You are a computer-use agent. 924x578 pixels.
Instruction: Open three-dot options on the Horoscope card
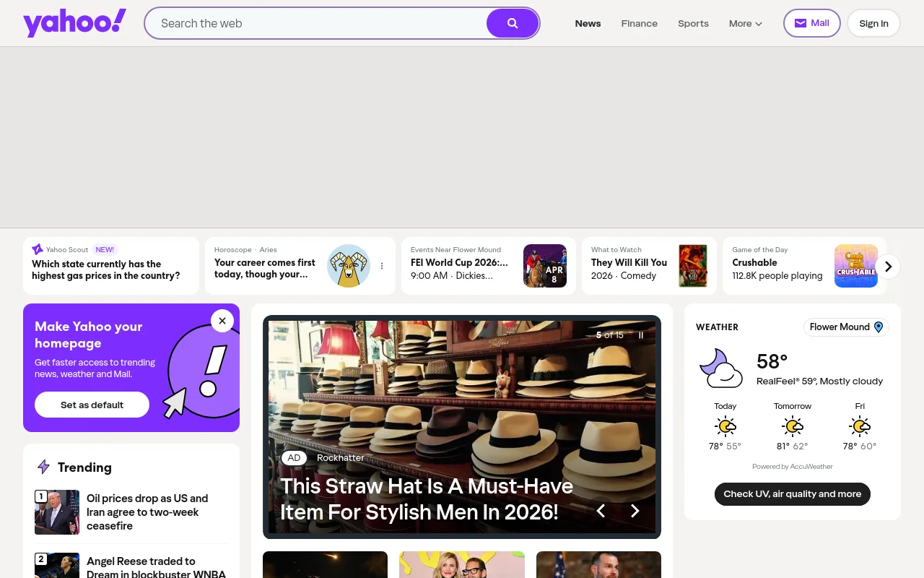click(x=382, y=266)
